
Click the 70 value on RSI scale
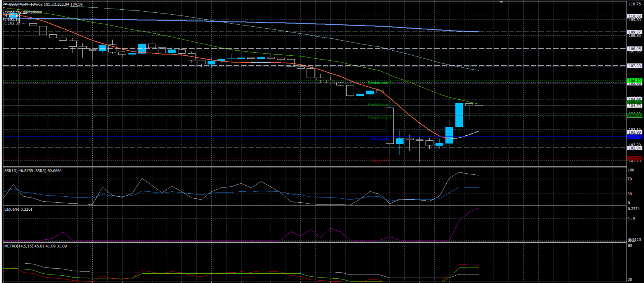click(x=630, y=179)
